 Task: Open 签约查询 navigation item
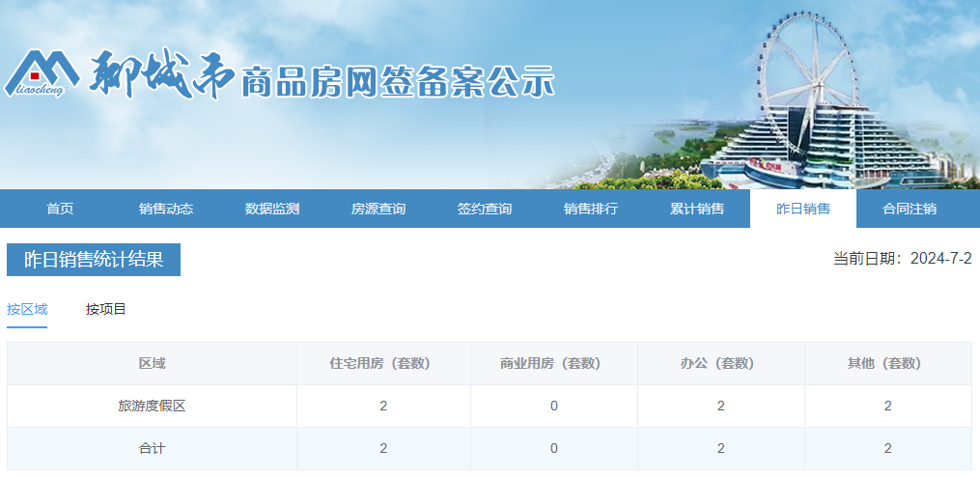click(485, 209)
